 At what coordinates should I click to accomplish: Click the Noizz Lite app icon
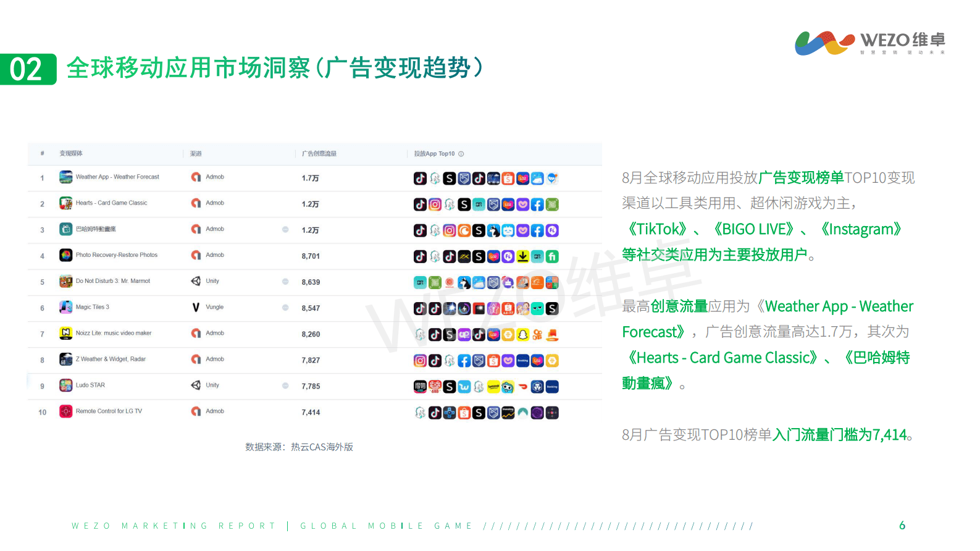[66, 333]
